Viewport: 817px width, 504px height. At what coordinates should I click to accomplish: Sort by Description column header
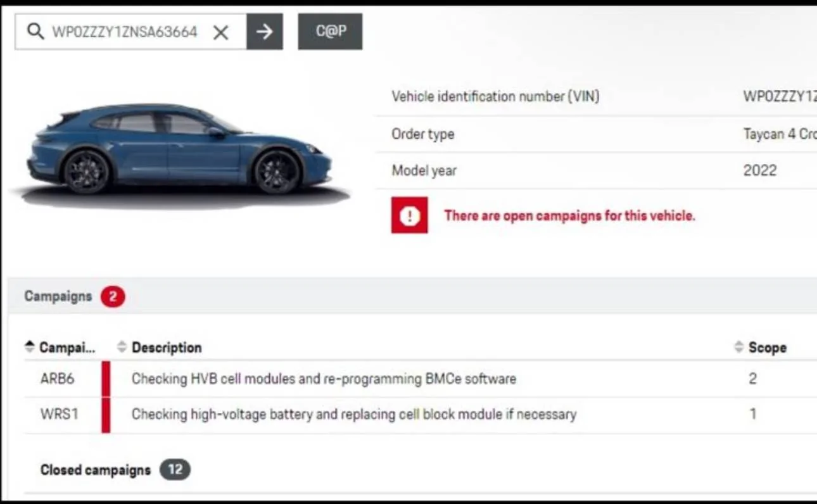[160, 348]
